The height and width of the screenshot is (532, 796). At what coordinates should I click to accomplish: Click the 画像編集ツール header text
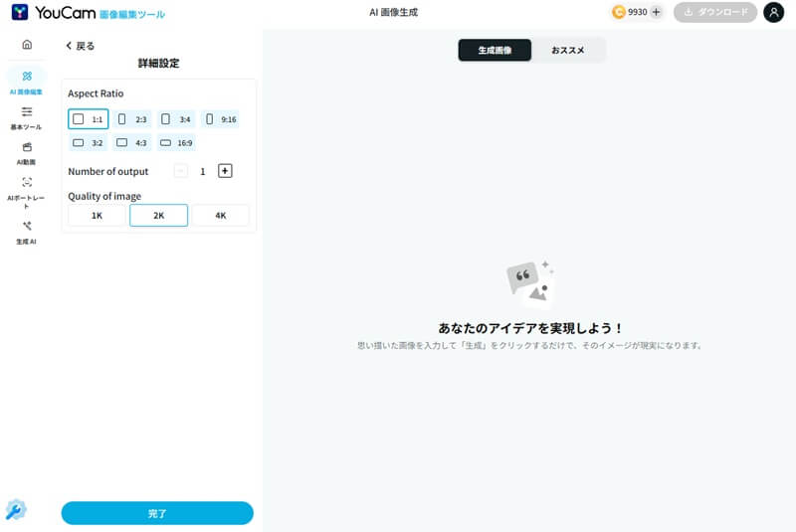click(x=132, y=15)
